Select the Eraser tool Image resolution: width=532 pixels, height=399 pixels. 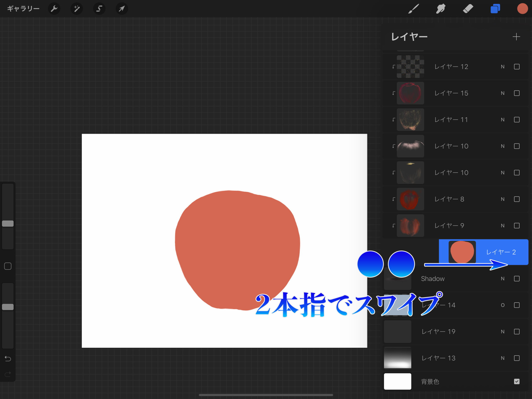(468, 9)
